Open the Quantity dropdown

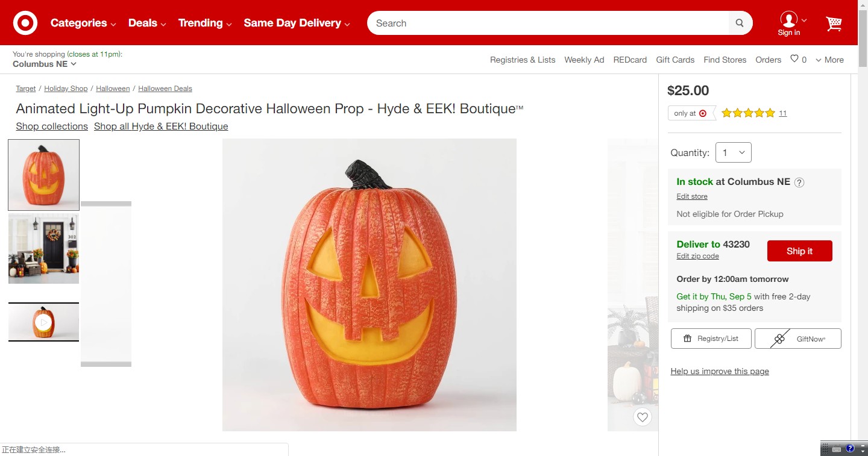coord(733,152)
